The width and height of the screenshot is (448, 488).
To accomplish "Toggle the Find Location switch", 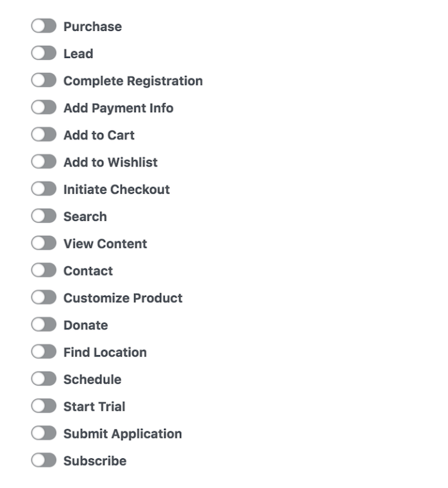I will coord(43,352).
